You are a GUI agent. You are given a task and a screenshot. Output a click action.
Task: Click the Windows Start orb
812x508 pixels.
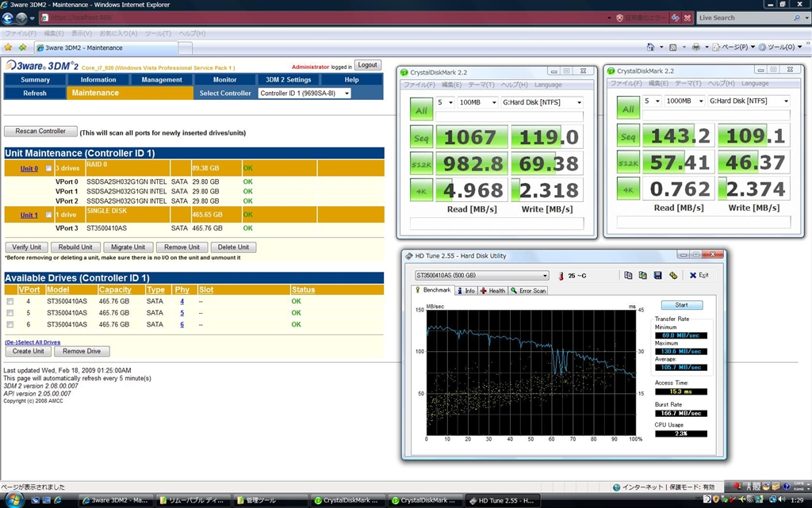(13, 500)
